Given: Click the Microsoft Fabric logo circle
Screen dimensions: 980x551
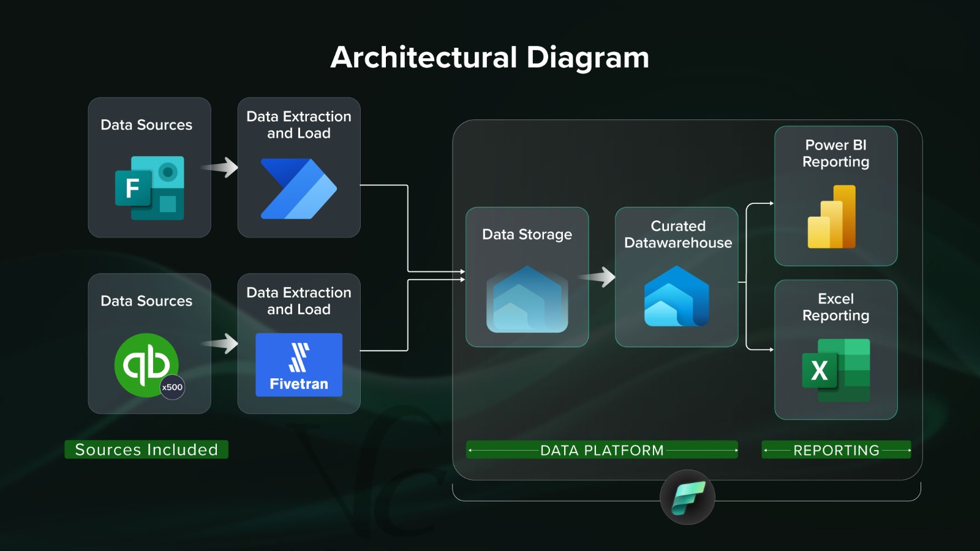Looking at the screenshot, I should click(687, 497).
